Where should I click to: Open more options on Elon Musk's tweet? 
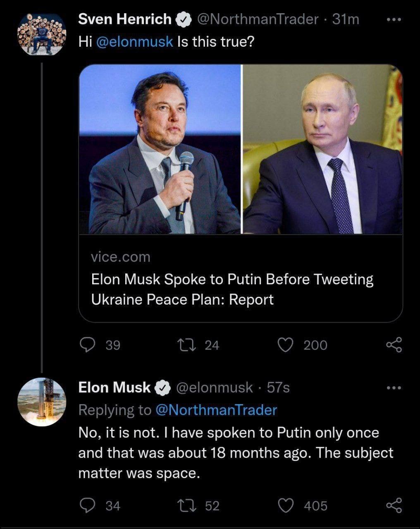[x=393, y=388]
